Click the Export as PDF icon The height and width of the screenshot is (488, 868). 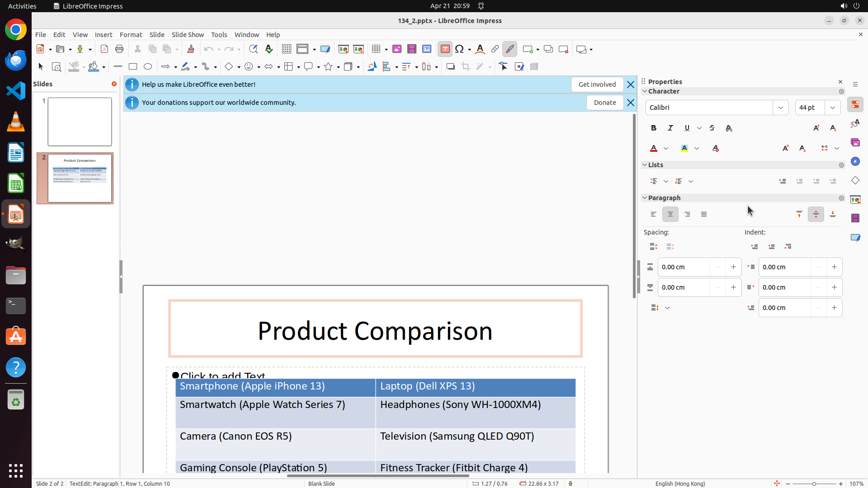(104, 49)
